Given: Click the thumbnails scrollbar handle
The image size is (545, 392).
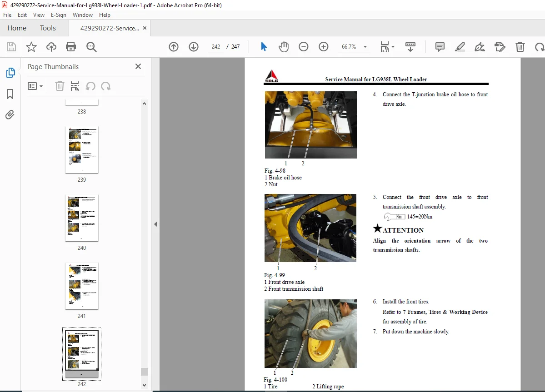Looking at the screenshot, I should (x=144, y=372).
